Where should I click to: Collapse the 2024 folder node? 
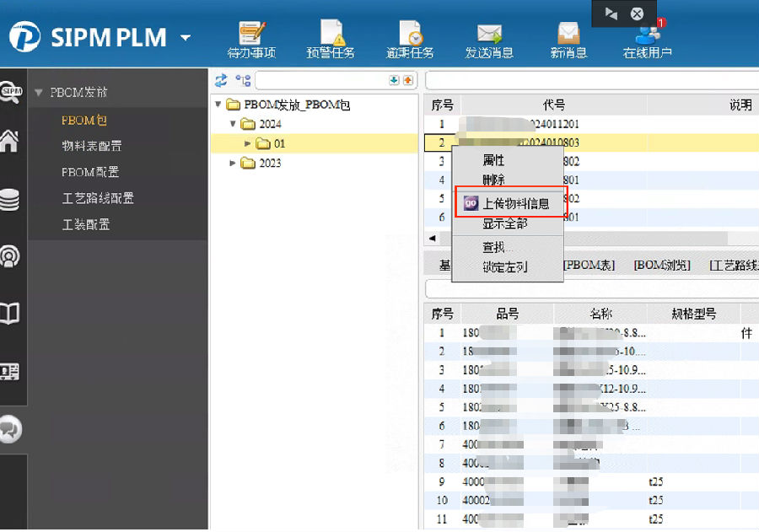[233, 124]
